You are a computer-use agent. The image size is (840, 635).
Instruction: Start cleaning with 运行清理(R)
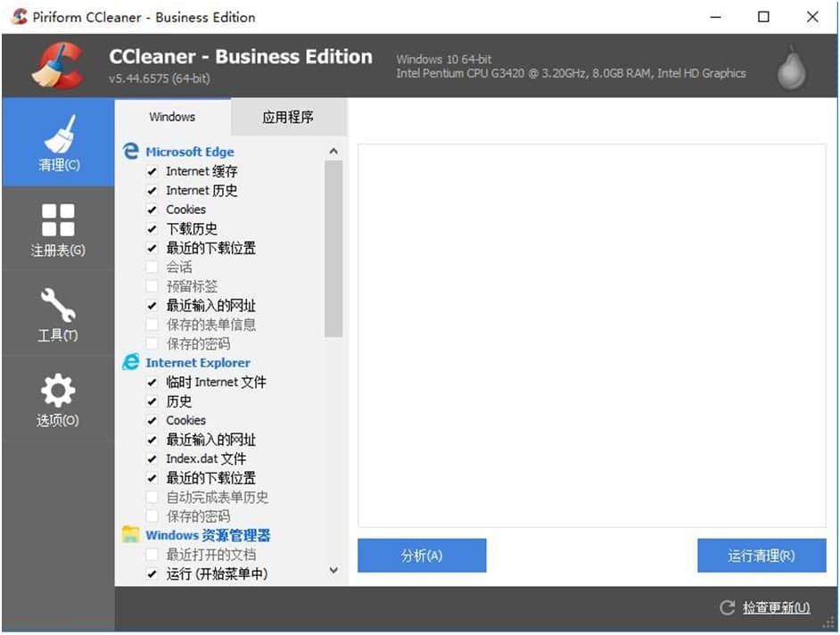tap(761, 555)
